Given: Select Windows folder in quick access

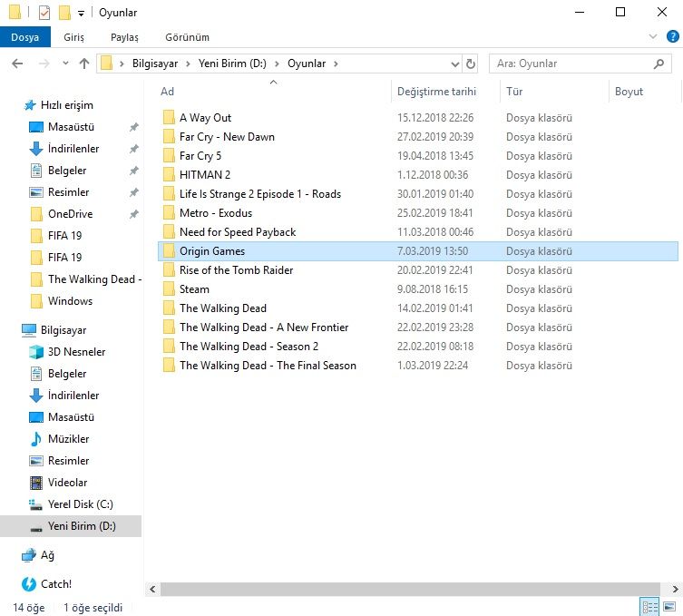Looking at the screenshot, I should 70,301.
